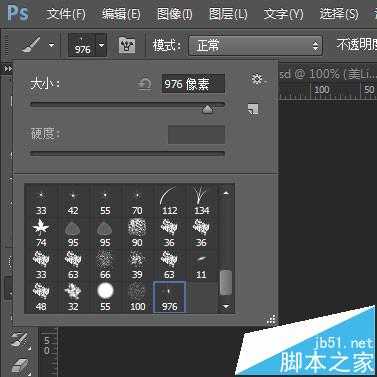Click the Photoshop Ps logo
Screen dimensions: 377x377
point(18,13)
